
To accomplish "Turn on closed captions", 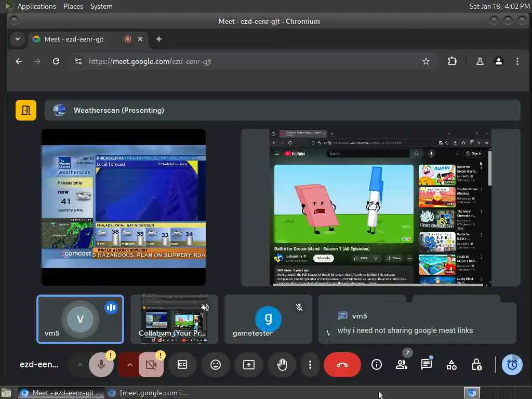I will (x=182, y=365).
